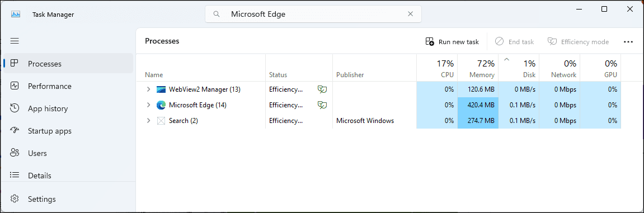Click the Processes grid icon
The image size is (644, 213).
pyautogui.click(x=15, y=63)
